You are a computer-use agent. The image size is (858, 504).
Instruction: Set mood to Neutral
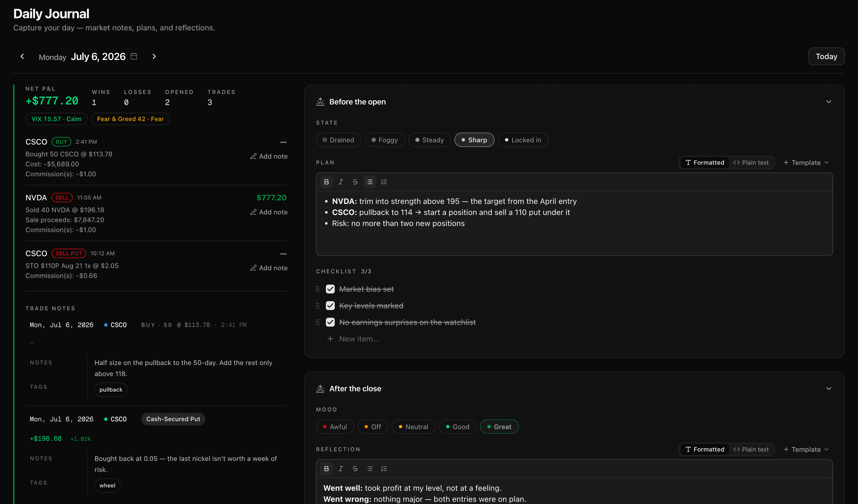pos(413,427)
